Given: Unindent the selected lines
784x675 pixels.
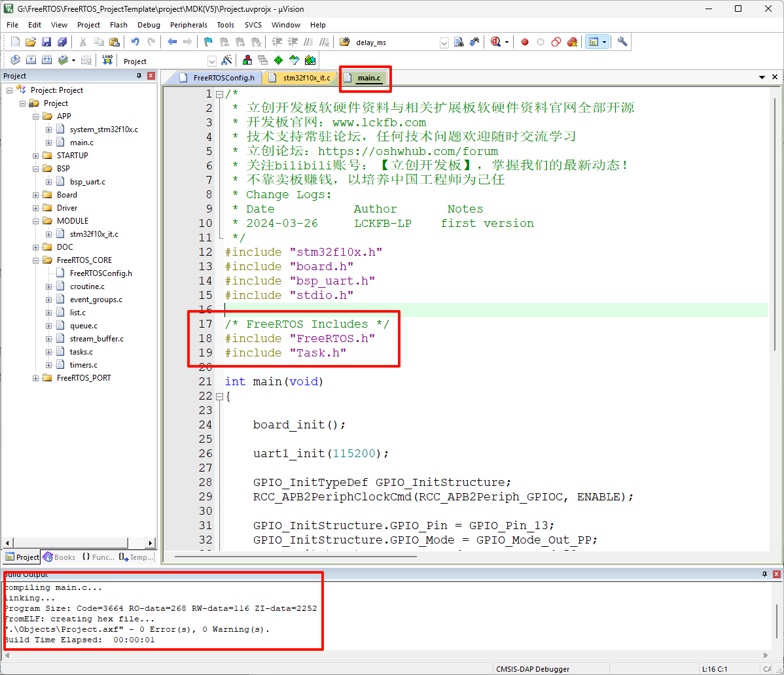Looking at the screenshot, I should pyautogui.click(x=293, y=42).
